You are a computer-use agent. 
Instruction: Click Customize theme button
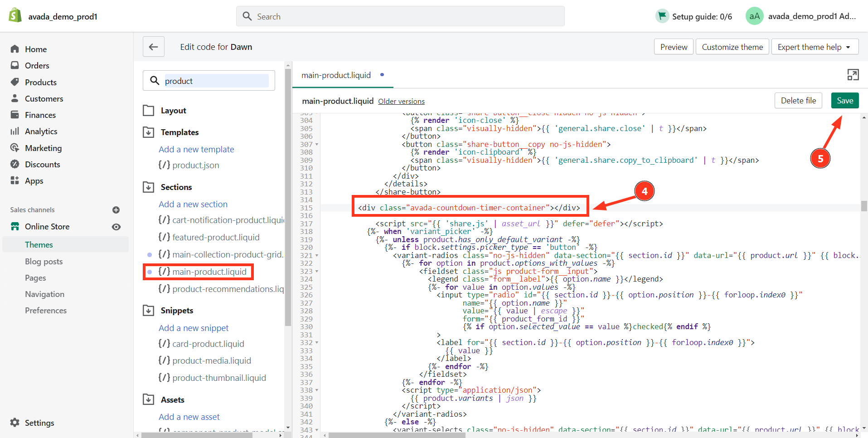pos(732,47)
